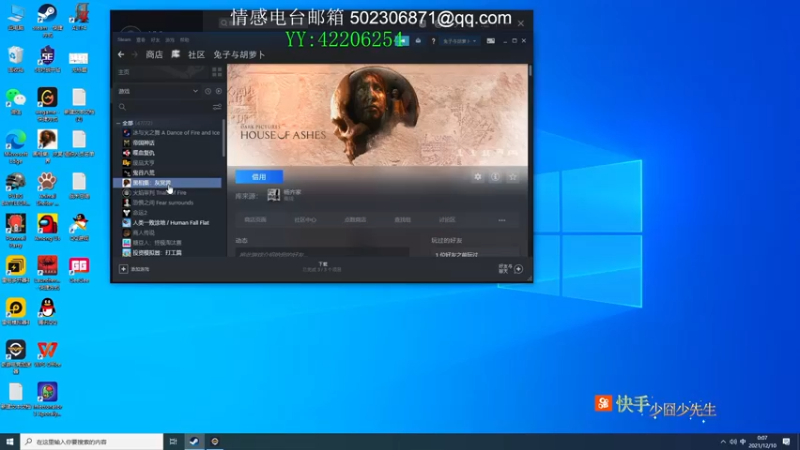Image resolution: width=800 pixels, height=450 pixels.
Task: Open friends and chat plus icon
Action: coord(518,269)
